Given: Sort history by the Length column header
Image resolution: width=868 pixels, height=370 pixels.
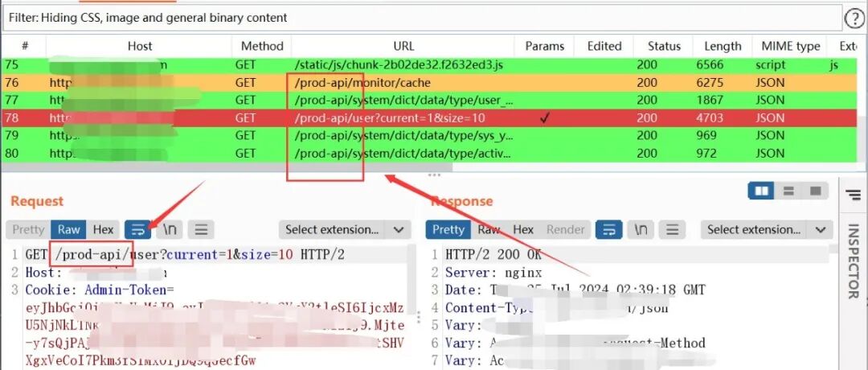Looking at the screenshot, I should (x=723, y=46).
